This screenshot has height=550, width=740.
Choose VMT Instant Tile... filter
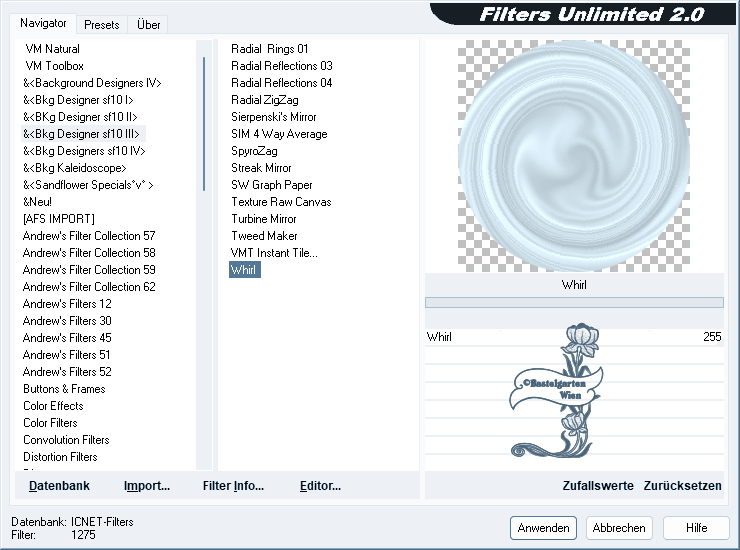(274, 253)
